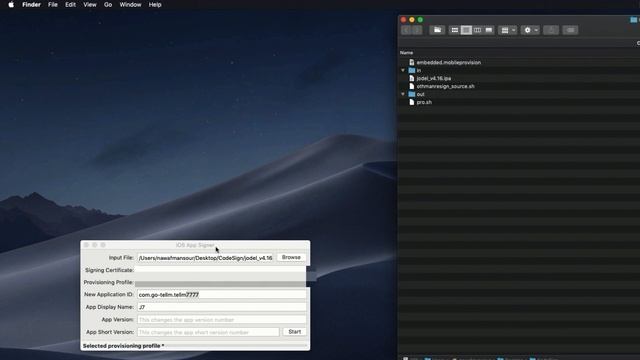Minimize the Finder window
Image resolution: width=640 pixels, height=360 pixels.
coord(412,20)
